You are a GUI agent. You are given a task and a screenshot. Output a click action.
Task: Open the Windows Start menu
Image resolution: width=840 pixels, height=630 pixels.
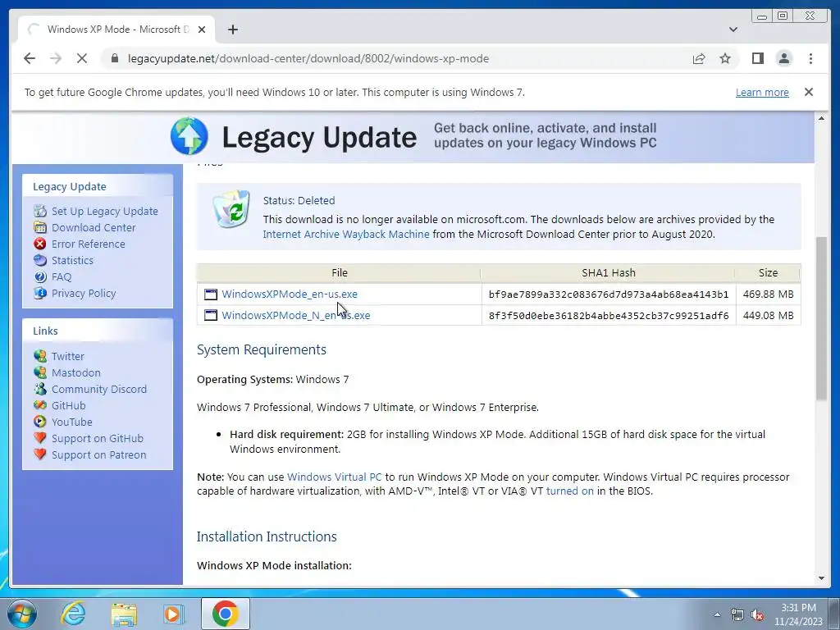point(22,614)
